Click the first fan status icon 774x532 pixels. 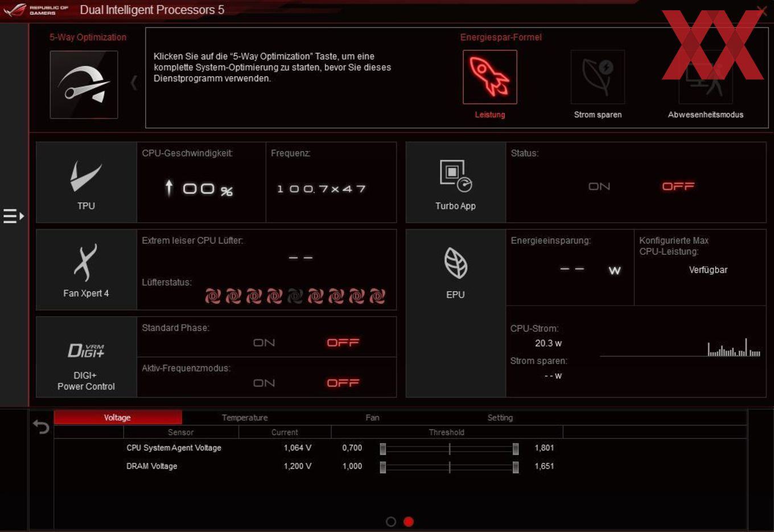[x=213, y=296]
